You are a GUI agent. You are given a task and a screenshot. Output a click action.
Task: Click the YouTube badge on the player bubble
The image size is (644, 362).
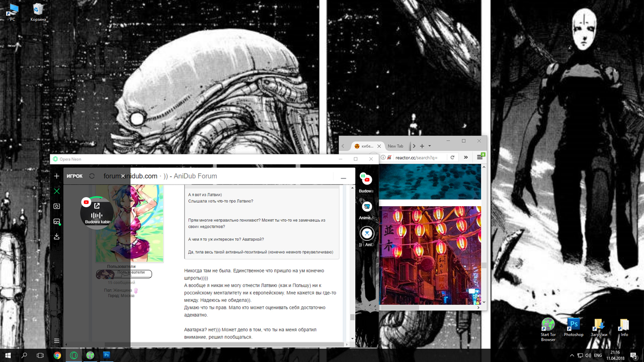click(x=86, y=202)
